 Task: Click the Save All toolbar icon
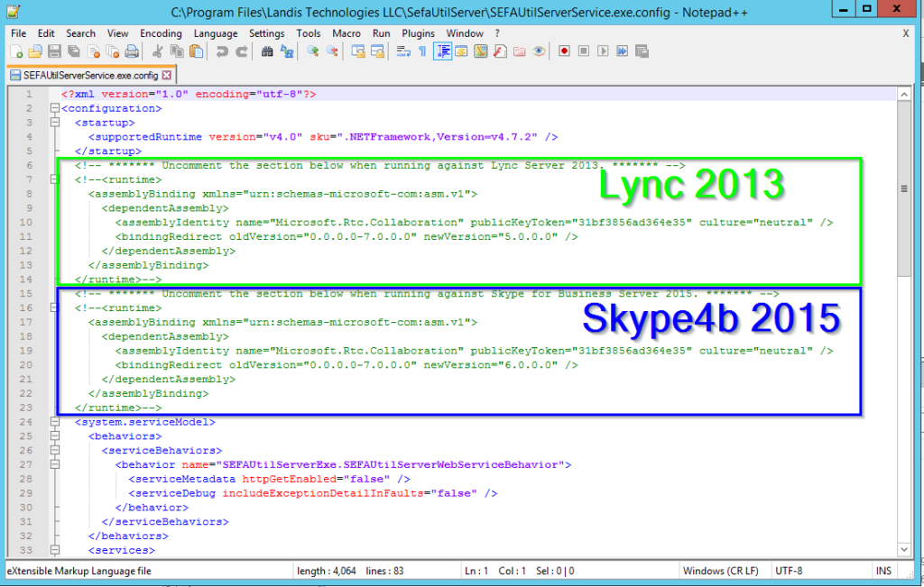click(74, 51)
